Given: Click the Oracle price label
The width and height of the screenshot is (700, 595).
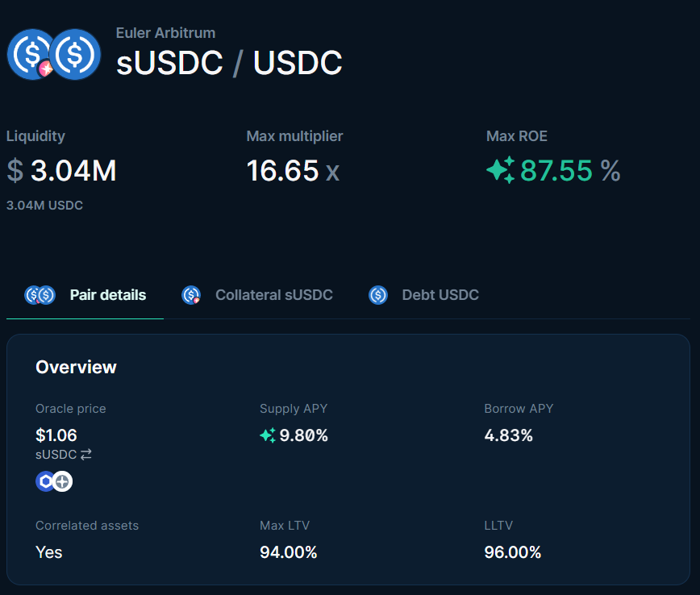Looking at the screenshot, I should pyautogui.click(x=70, y=409).
